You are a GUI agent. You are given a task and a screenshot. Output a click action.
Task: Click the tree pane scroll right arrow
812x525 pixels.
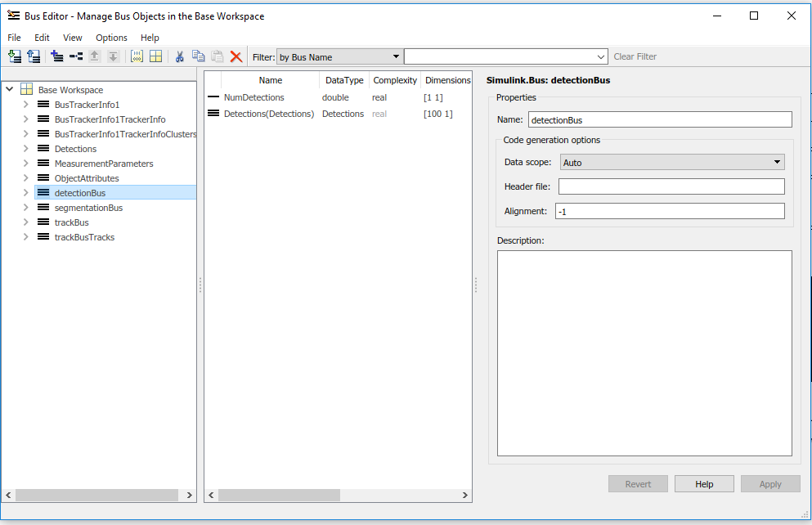coord(189,495)
